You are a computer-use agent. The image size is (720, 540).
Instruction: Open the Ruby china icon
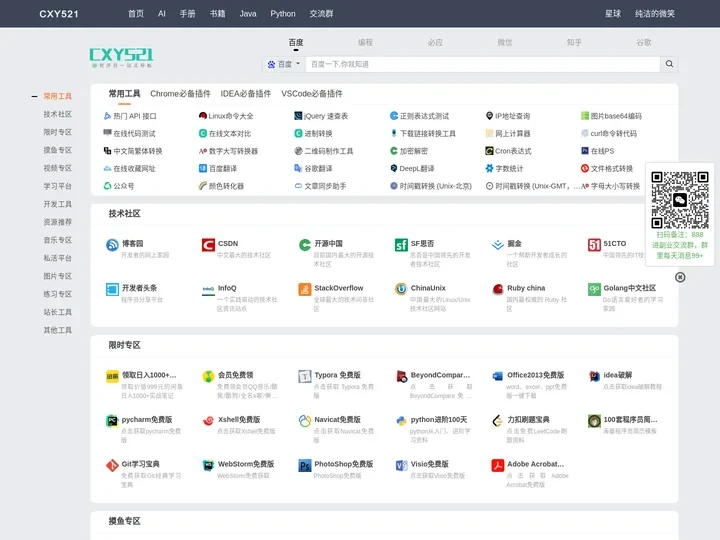(x=498, y=289)
